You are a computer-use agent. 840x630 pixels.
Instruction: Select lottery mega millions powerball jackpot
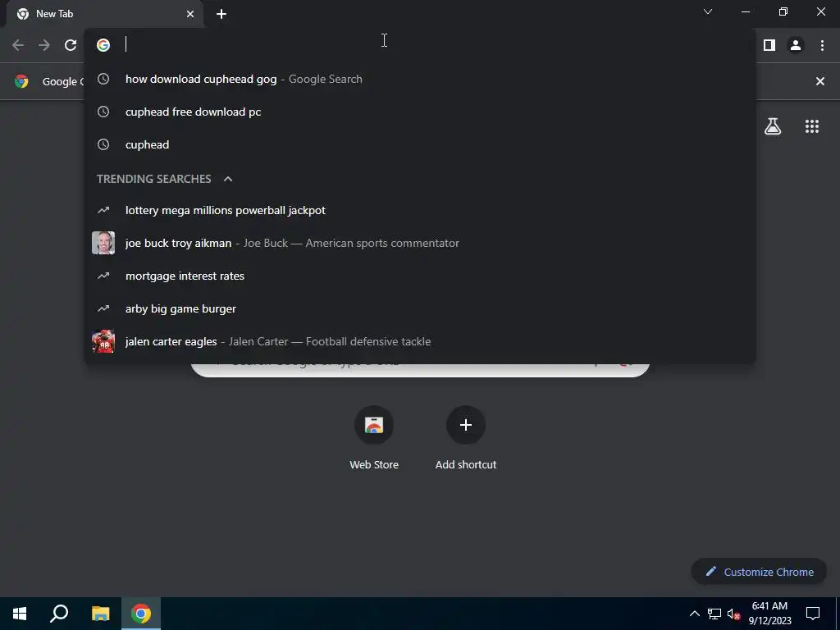[x=420, y=211]
